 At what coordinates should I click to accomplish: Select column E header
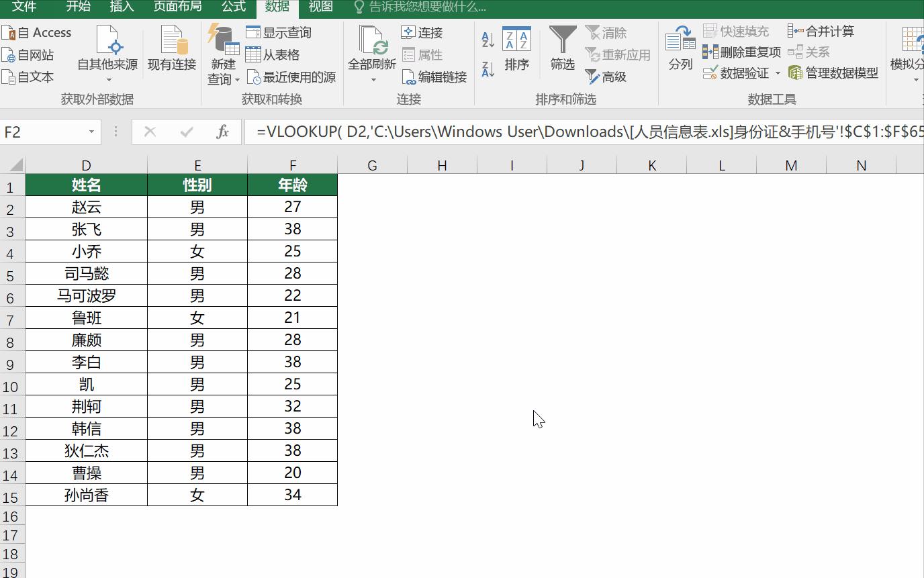[197, 165]
